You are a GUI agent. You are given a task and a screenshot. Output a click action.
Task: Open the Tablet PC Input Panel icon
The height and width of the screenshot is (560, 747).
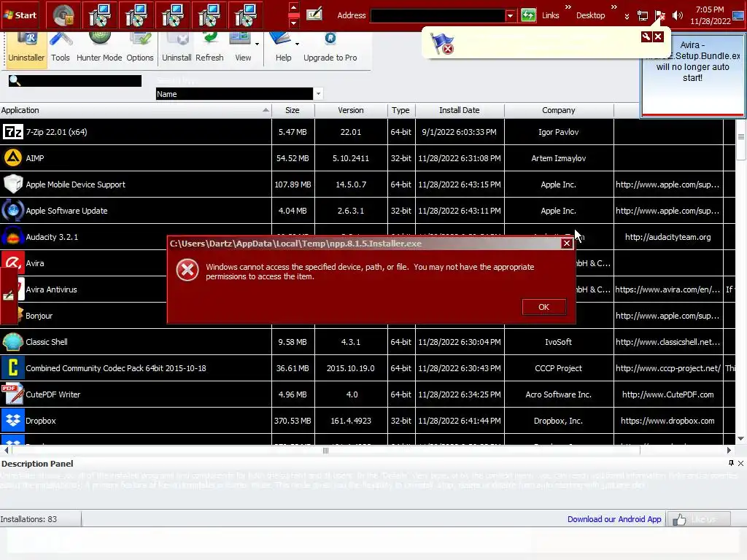click(x=314, y=15)
